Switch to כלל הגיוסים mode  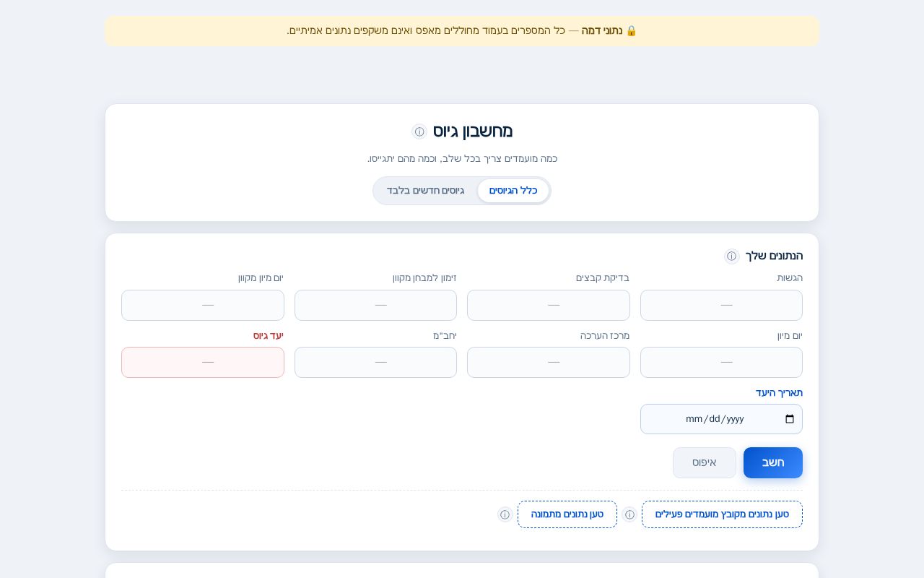(513, 191)
